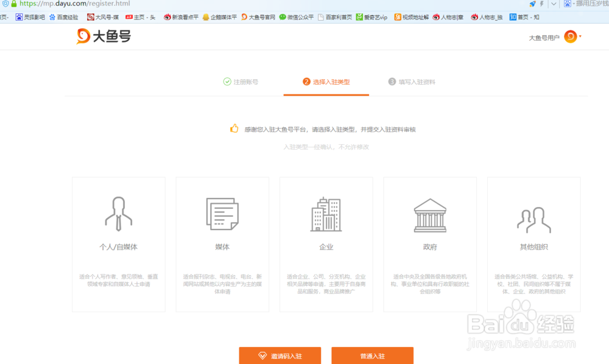The image size is (609, 364).
Task: Click the 企业 card description text
Action: point(326,284)
